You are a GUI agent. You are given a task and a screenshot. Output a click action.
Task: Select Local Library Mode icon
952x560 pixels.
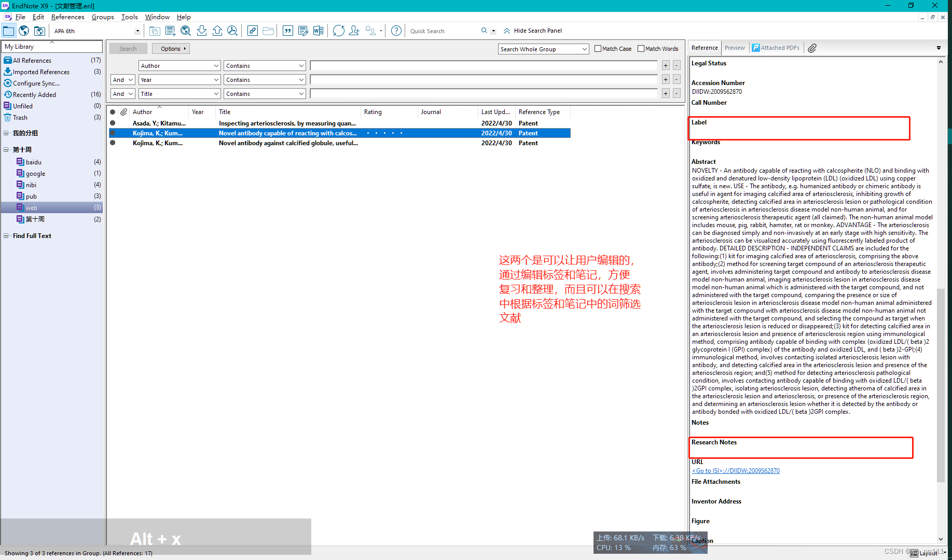9,31
